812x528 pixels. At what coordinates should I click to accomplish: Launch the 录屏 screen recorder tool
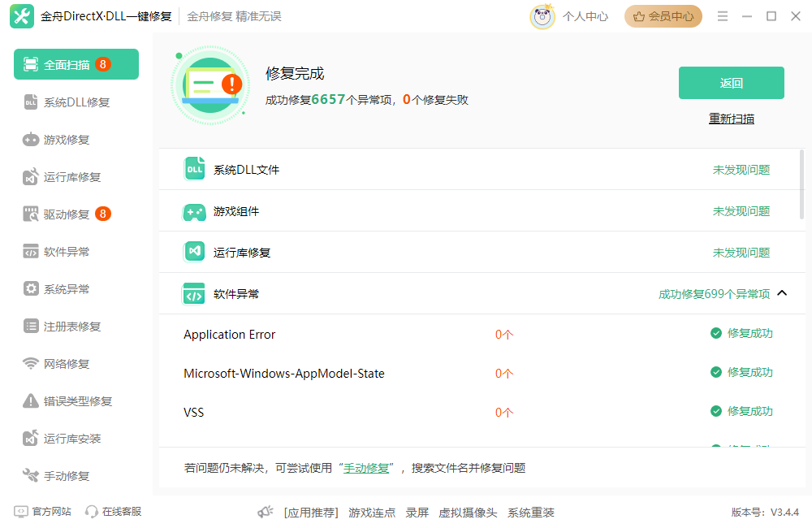[x=417, y=513]
